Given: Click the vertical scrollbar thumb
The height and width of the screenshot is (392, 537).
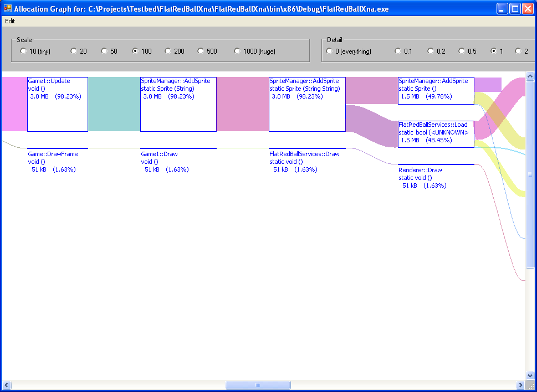Looking at the screenshot, I should pos(530,174).
